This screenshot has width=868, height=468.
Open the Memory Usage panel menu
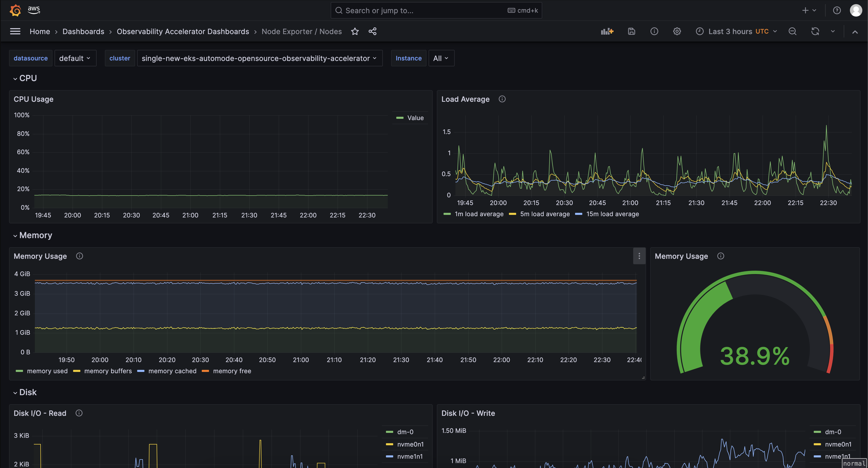click(639, 256)
